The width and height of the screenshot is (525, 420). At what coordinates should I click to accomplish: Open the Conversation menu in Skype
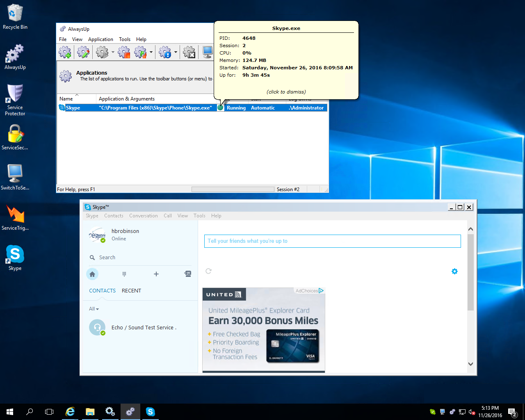(x=144, y=216)
